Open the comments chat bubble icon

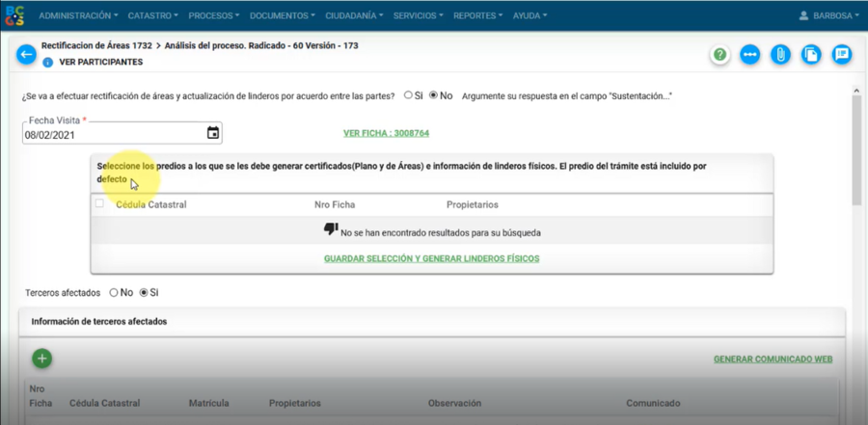click(x=842, y=55)
